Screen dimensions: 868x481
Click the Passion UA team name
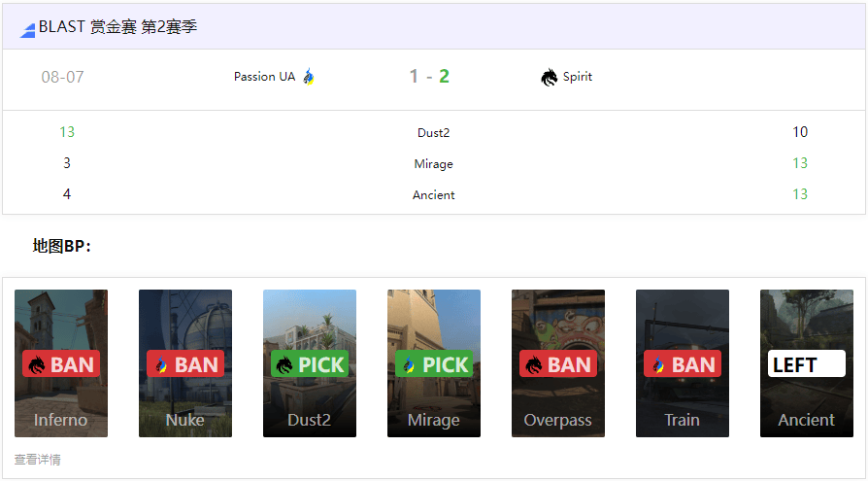(x=265, y=77)
